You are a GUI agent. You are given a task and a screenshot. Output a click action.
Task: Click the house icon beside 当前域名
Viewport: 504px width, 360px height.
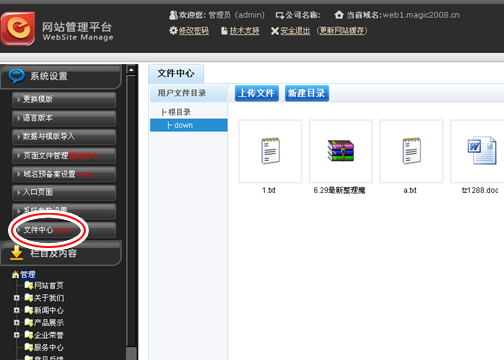coord(339,15)
